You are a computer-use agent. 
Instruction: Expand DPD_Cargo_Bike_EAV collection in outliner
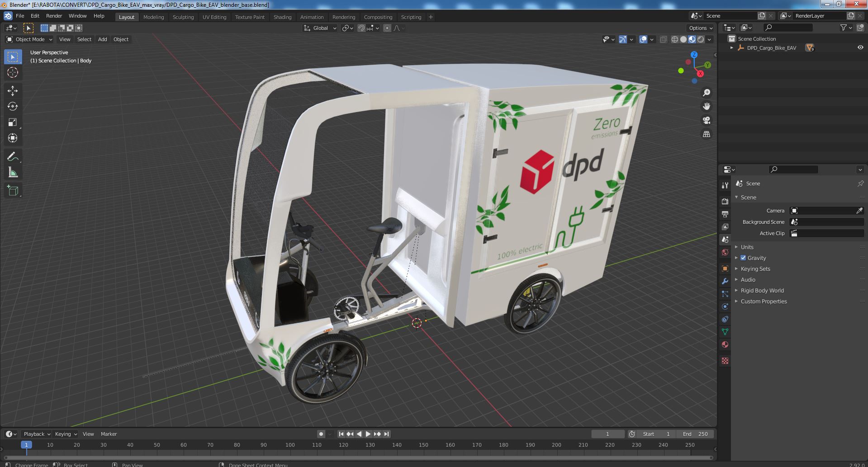click(732, 47)
